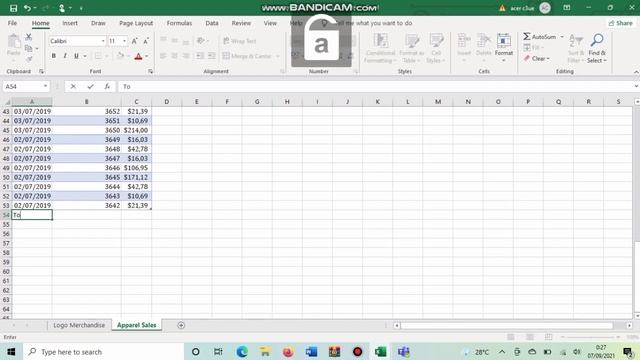The height and width of the screenshot is (360, 640).
Task: Switch to the Insert tab
Action: click(70, 23)
